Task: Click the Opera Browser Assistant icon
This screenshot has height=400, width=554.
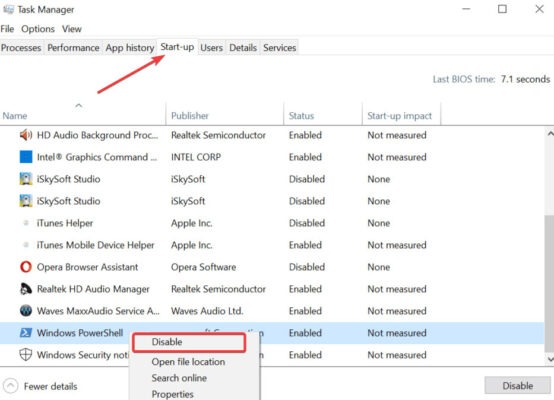Action: click(25, 267)
